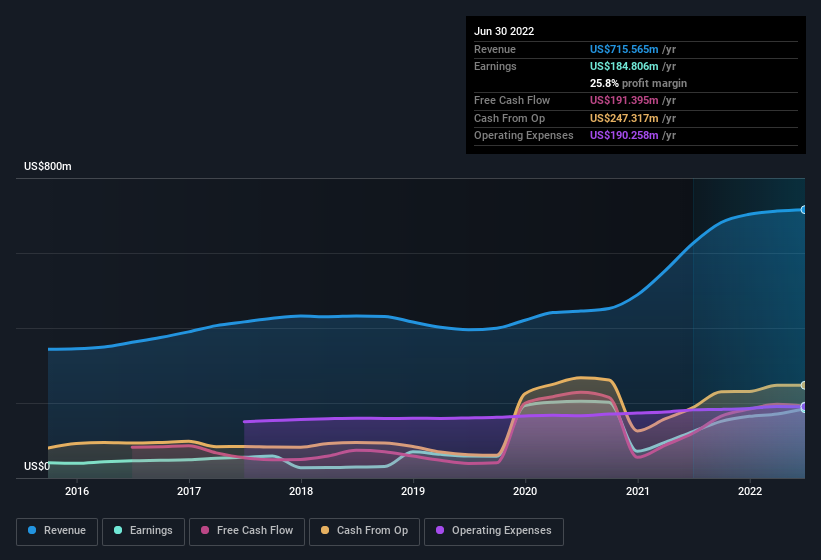821x560 pixels.
Task: Toggle the Earnings legend button
Action: [143, 531]
